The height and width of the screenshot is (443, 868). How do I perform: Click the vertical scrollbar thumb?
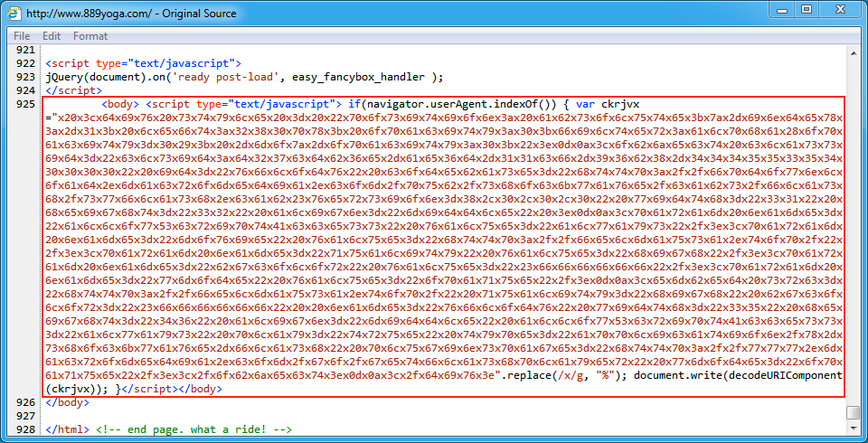coord(853,413)
